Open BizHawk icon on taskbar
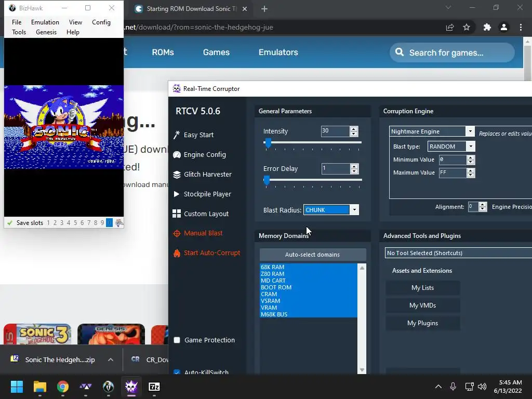The image size is (532, 399). coord(108,387)
